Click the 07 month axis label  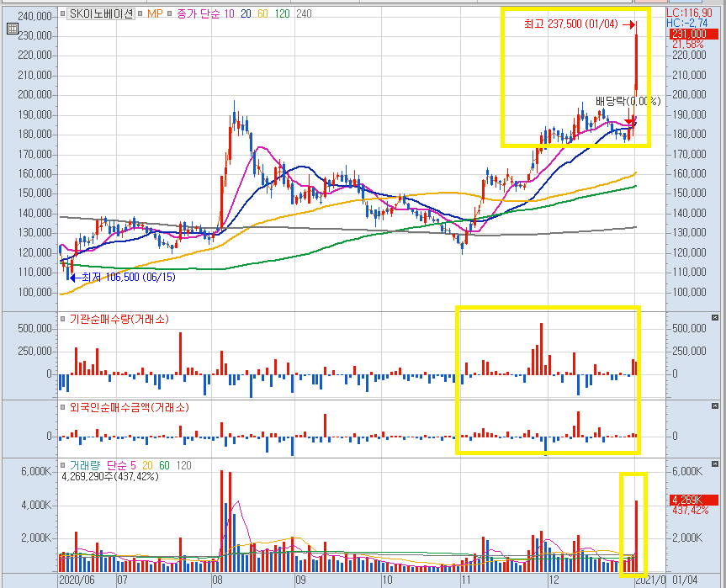[122, 580]
